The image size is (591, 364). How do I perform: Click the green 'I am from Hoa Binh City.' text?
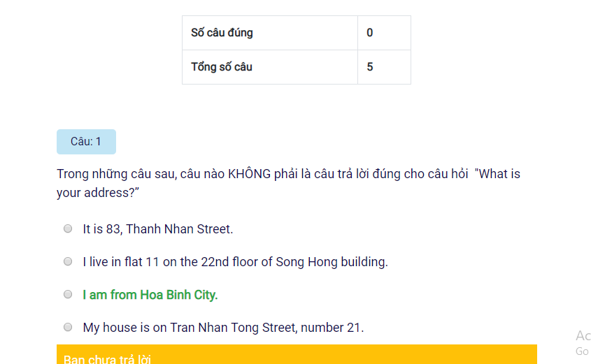[x=150, y=294]
